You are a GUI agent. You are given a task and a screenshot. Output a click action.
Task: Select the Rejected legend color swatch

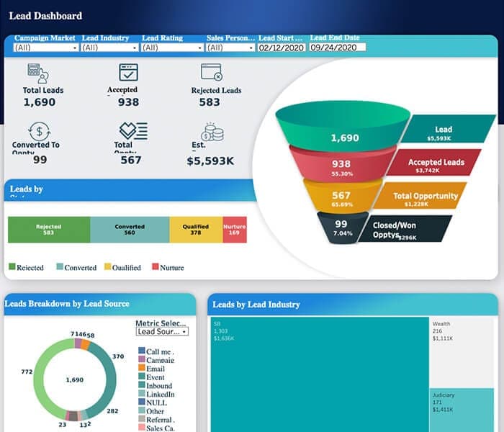12,266
